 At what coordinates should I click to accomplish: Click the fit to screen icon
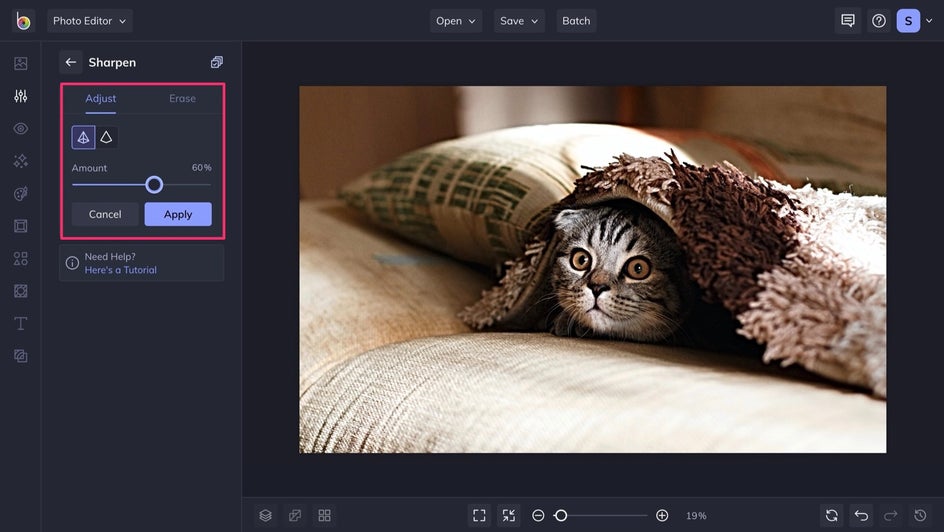(479, 516)
